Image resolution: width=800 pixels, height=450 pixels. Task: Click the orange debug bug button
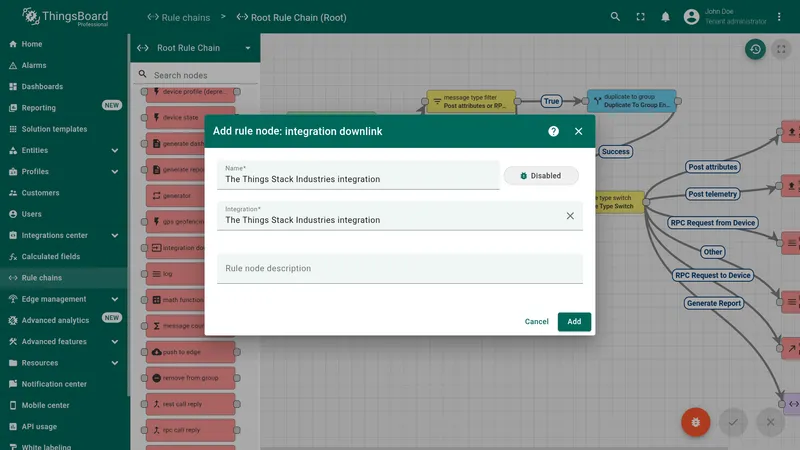point(695,422)
